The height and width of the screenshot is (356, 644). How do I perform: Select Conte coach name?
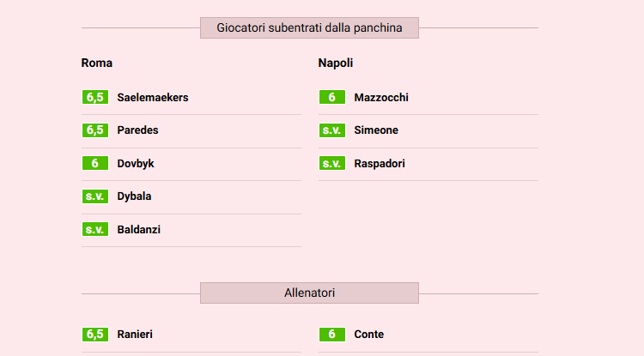click(x=368, y=335)
